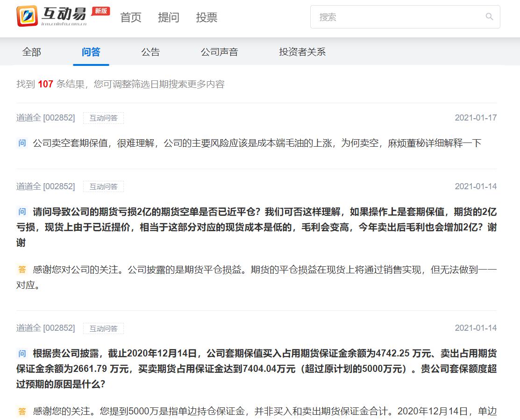Open question about 套期保值买入占用期货保证金余额
This screenshot has width=520, height=420.
pyautogui.click(x=256, y=369)
